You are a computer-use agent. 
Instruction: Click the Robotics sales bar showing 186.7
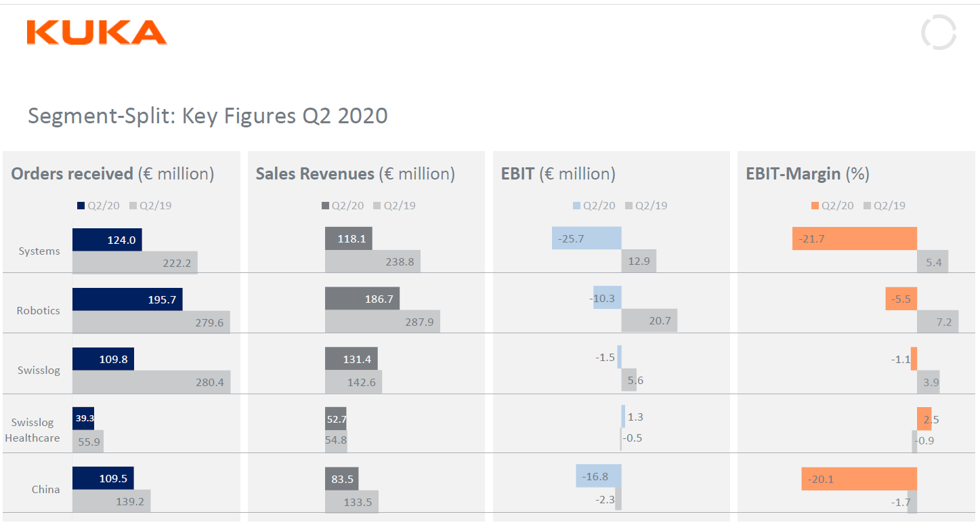click(362, 298)
